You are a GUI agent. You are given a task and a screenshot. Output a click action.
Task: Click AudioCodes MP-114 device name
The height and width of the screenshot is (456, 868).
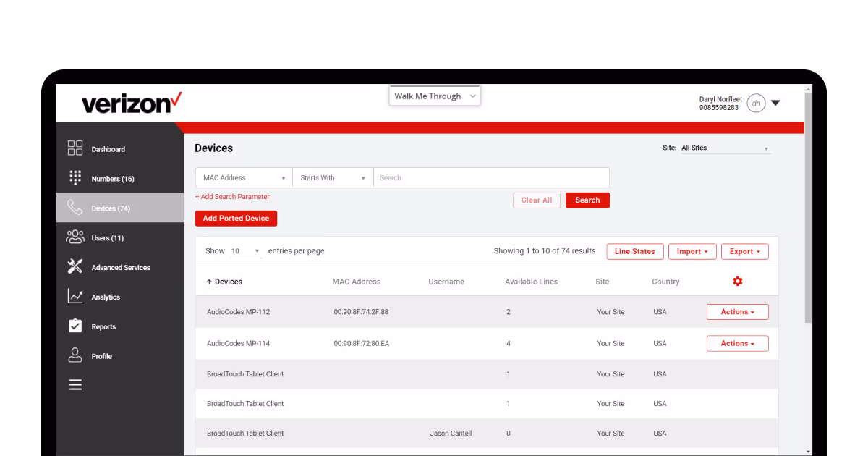tap(238, 343)
